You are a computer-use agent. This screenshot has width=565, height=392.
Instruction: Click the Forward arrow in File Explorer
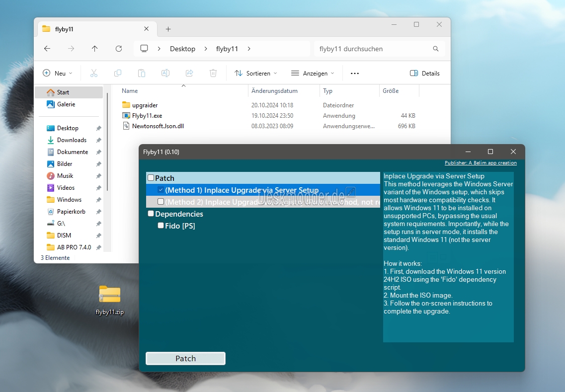(71, 49)
